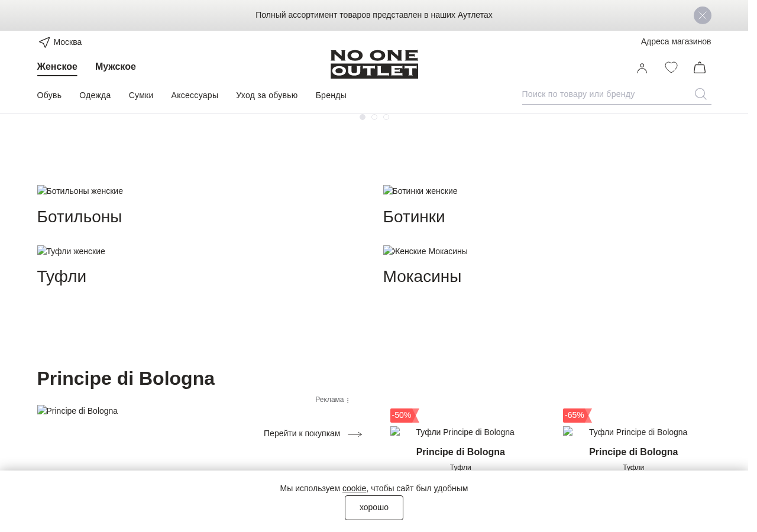Open the Обувь menu

49,95
